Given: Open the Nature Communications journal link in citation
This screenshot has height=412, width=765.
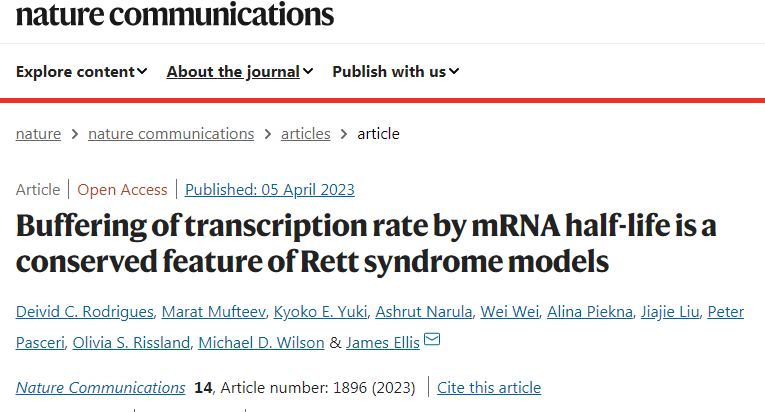Looking at the screenshot, I should [x=100, y=387].
